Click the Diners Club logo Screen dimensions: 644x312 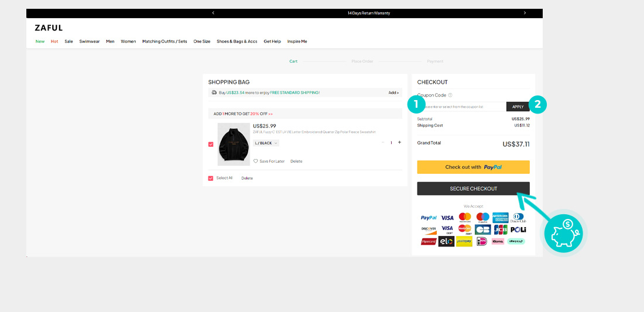point(518,218)
